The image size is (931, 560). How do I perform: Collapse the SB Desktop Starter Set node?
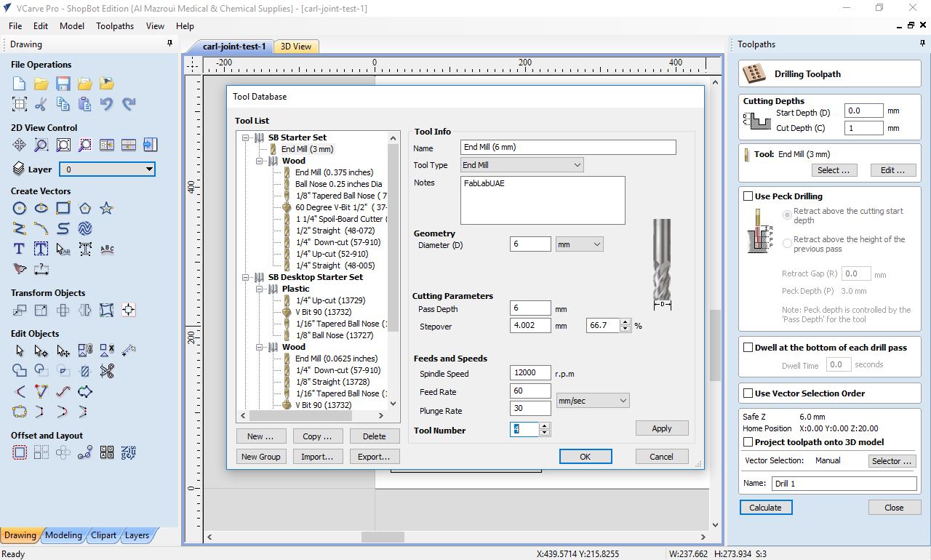(247, 277)
